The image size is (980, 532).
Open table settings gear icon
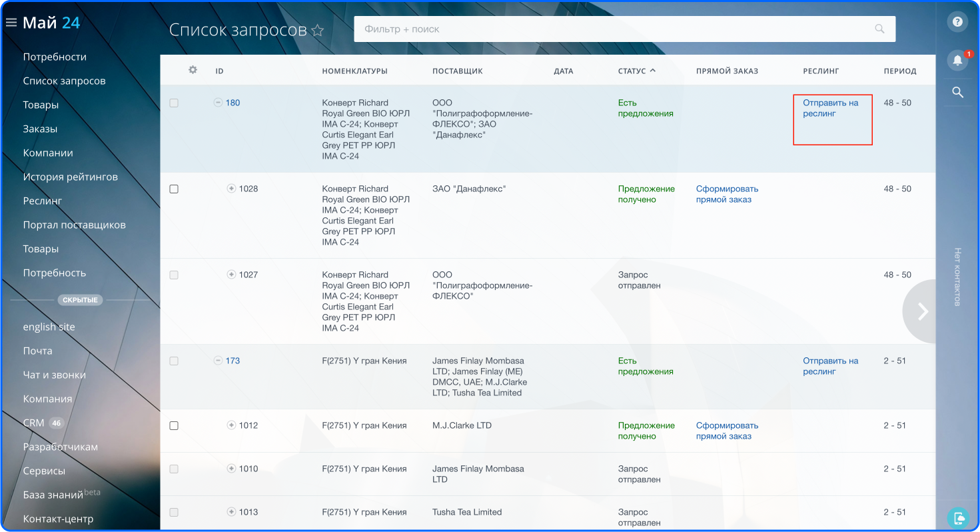point(193,69)
